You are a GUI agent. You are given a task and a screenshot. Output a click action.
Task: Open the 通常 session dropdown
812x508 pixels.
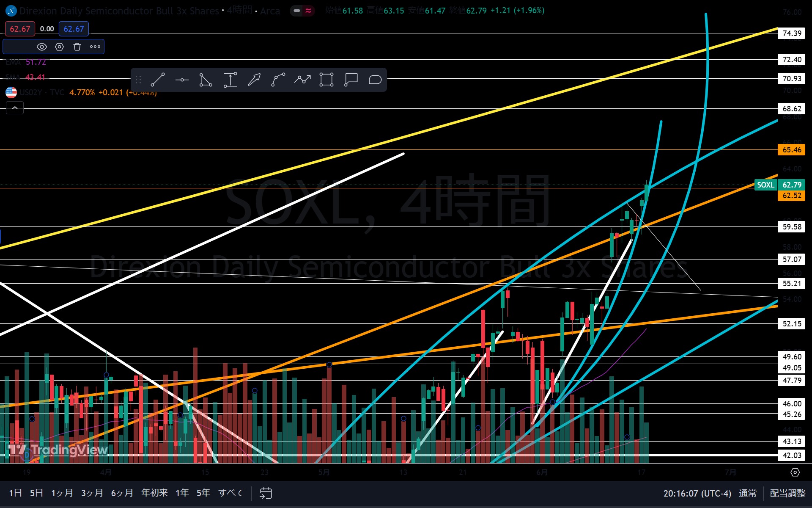[x=748, y=493]
